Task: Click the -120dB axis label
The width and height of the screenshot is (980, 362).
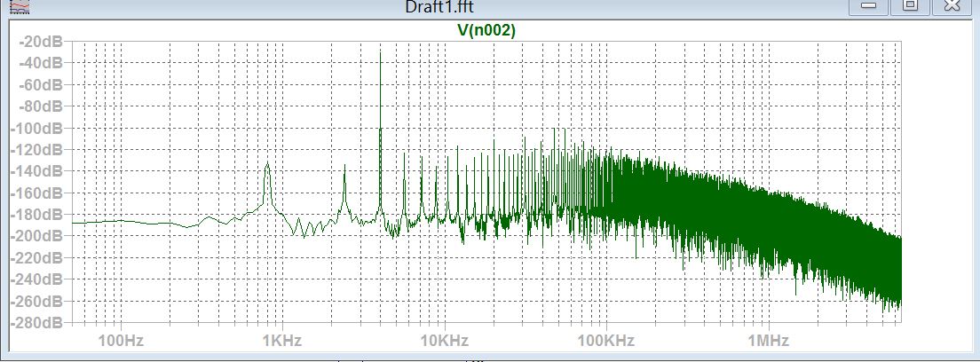Action: click(36, 150)
